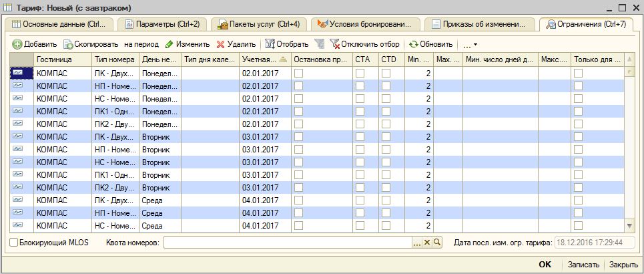Click the row icon of ЛК 02.01.2017 row
Image resolution: width=644 pixels, height=274 pixels.
click(17, 74)
